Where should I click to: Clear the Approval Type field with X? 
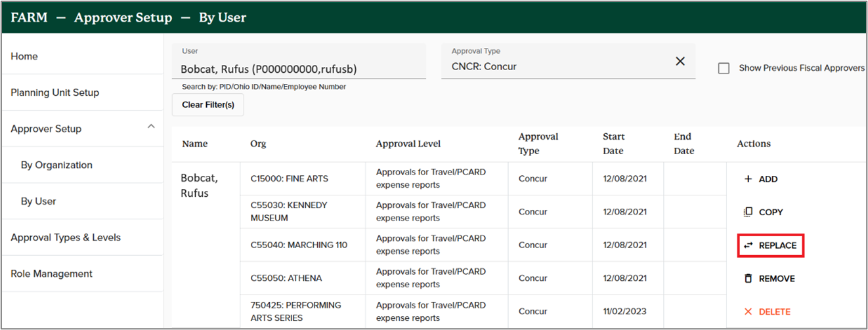680,61
